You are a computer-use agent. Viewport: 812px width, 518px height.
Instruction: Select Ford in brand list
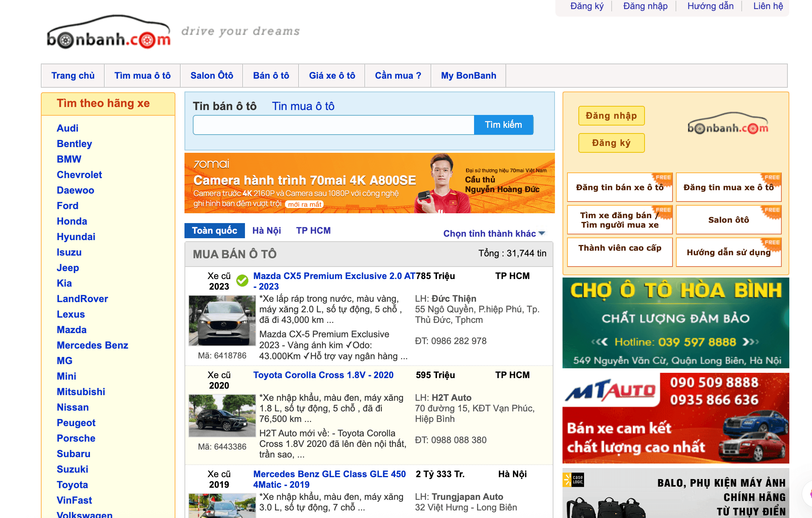pos(67,206)
